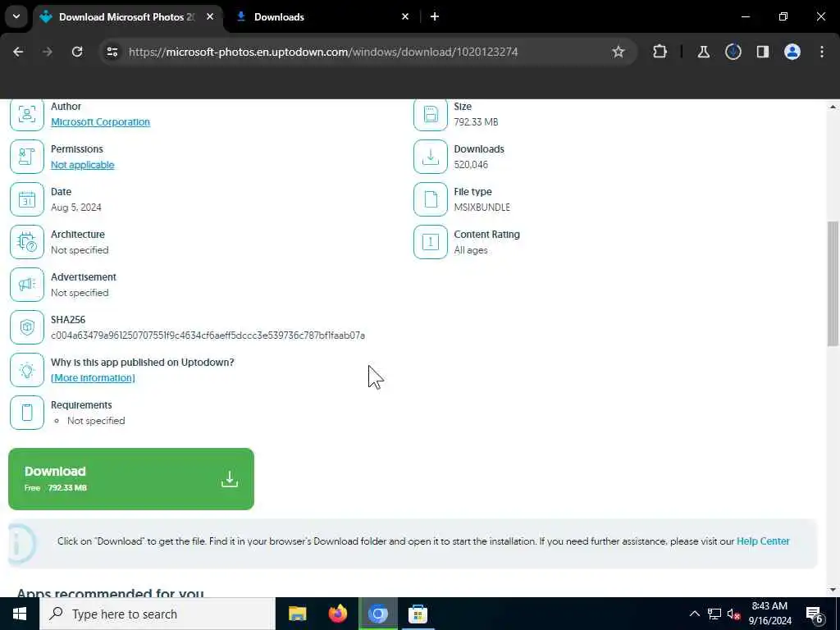
Task: Go back using browser back arrow
Action: tap(18, 52)
